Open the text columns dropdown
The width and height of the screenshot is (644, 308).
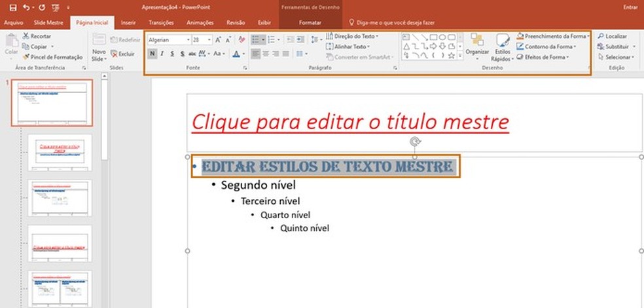302,54
